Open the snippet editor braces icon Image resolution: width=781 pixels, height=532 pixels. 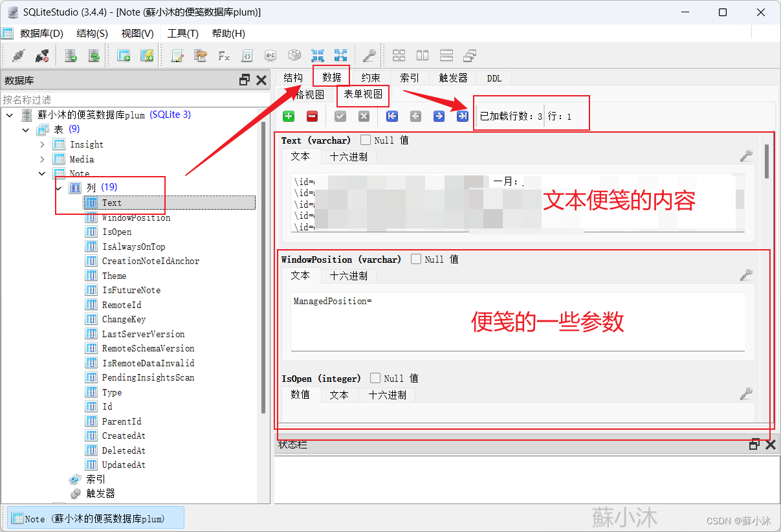tap(247, 56)
